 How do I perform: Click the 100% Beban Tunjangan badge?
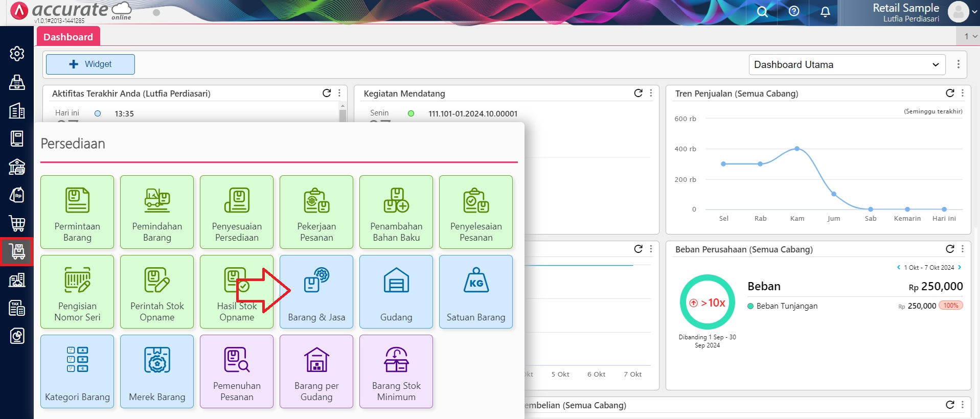[951, 306]
